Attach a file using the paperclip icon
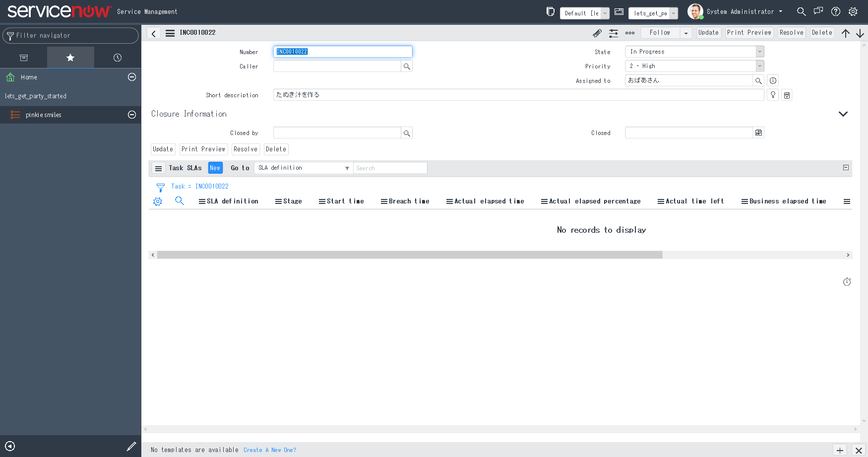This screenshot has height=457, width=868. pos(597,33)
